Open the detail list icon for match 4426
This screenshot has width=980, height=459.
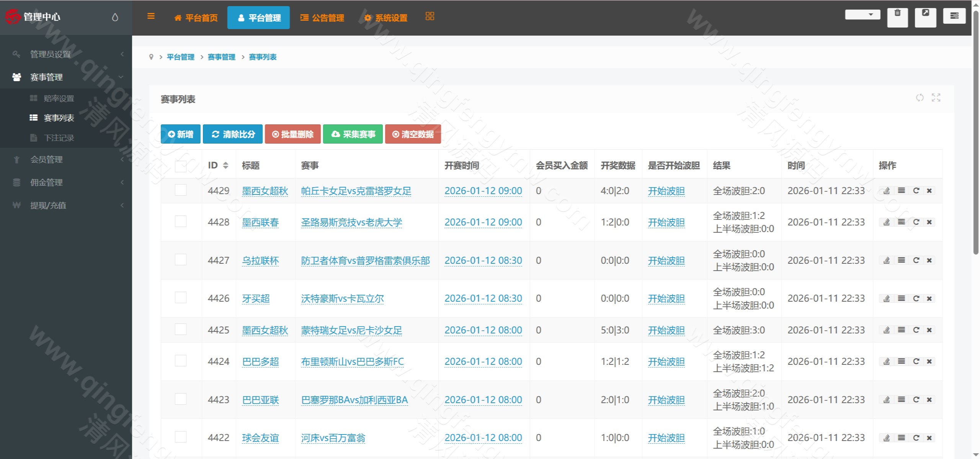[x=902, y=298]
